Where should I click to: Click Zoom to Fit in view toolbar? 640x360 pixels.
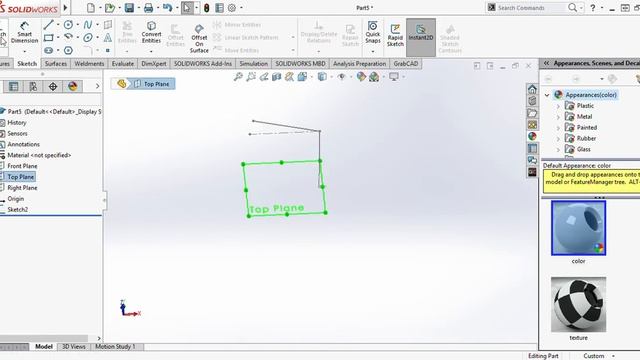point(238,76)
